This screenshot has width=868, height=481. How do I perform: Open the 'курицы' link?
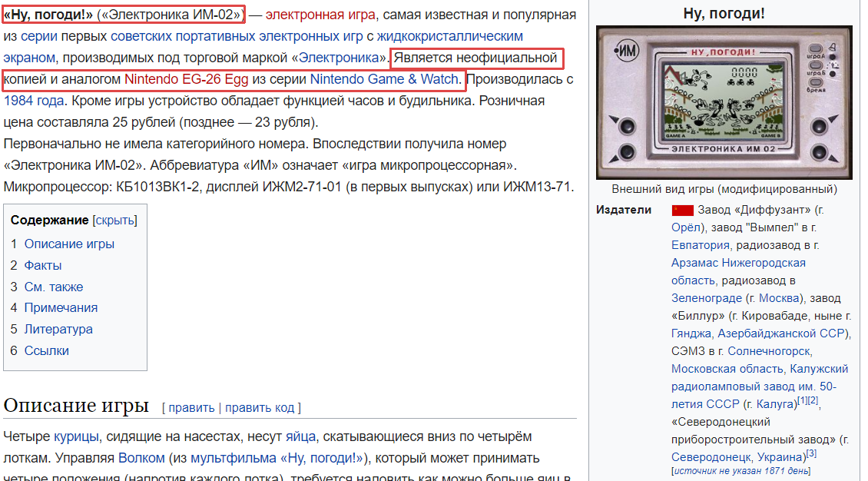click(x=76, y=436)
